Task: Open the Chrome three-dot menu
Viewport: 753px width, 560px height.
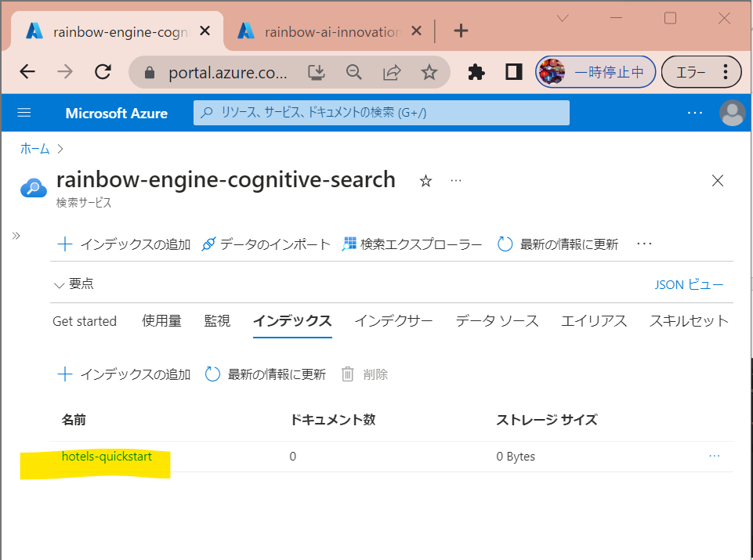Action: coord(725,73)
